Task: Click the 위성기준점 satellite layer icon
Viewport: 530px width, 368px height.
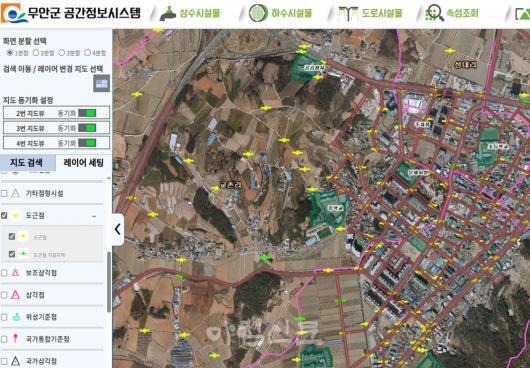Action: 16,317
